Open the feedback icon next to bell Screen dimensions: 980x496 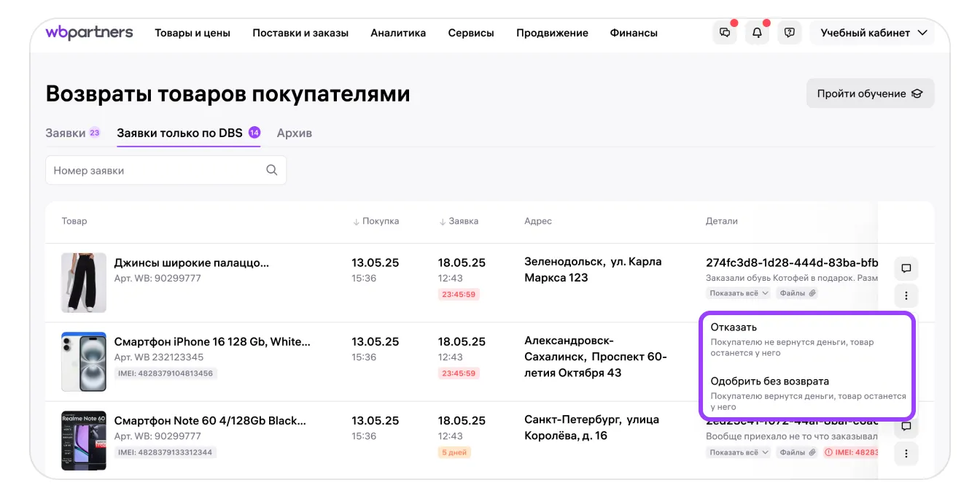click(x=790, y=33)
